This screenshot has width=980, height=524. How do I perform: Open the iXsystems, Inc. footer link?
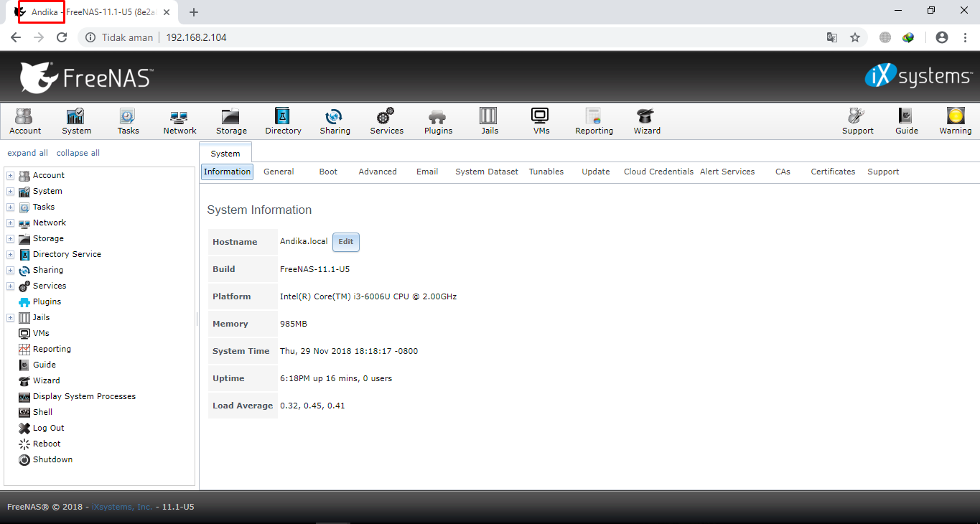point(122,507)
